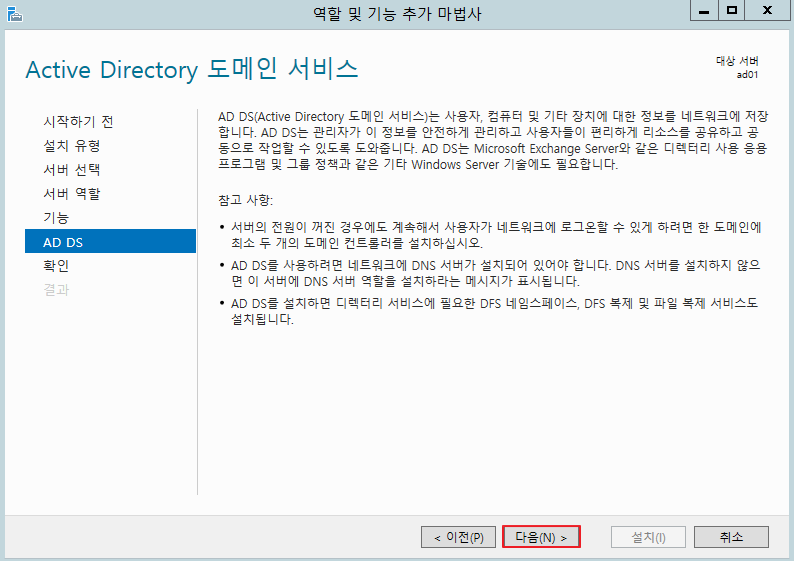Jump to the 서버 역할 step
Image resolution: width=794 pixels, height=561 pixels.
pos(72,193)
